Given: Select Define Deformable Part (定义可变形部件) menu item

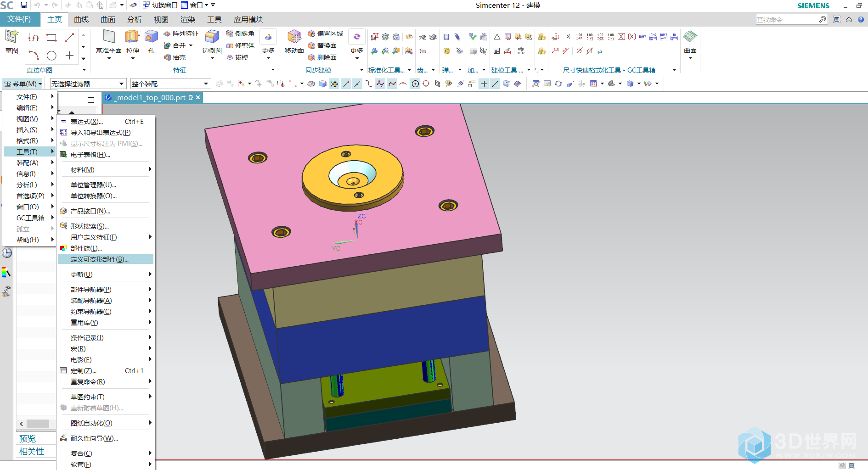Looking at the screenshot, I should 106,259.
